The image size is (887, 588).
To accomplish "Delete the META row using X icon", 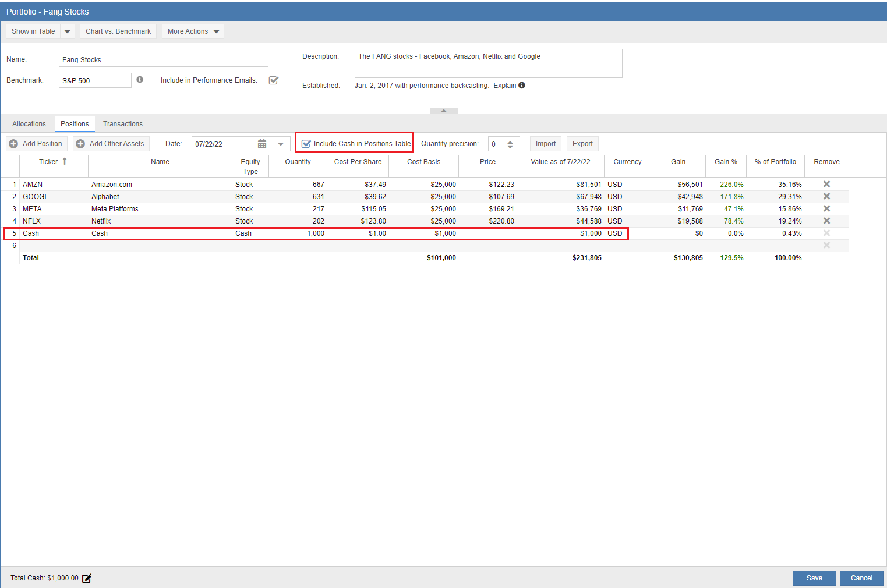I will [826, 208].
